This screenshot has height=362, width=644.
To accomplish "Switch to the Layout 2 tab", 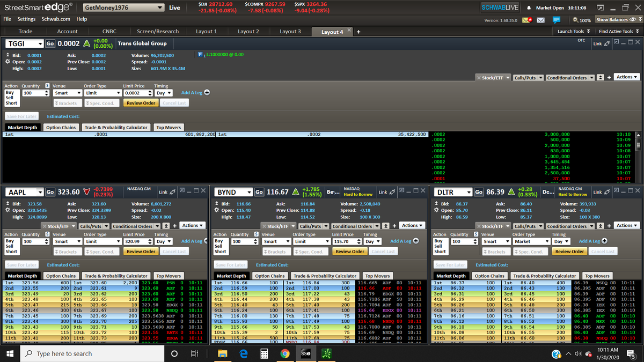I will pyautogui.click(x=248, y=32).
